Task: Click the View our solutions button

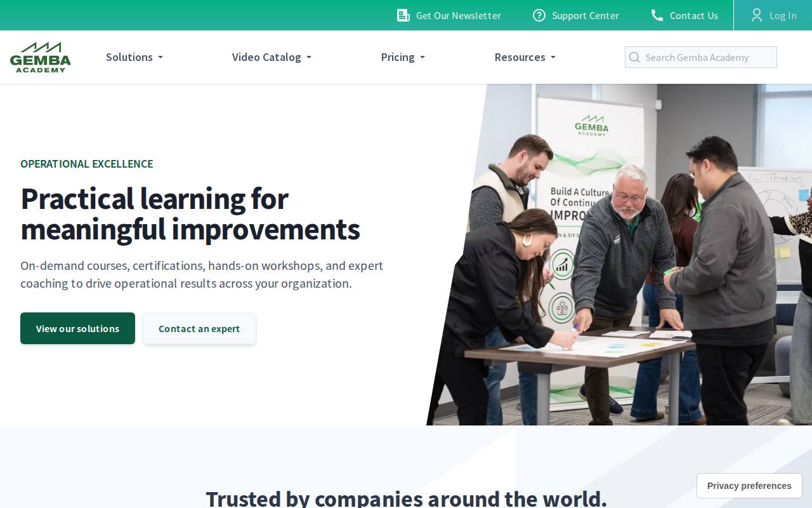Action: 77,328
